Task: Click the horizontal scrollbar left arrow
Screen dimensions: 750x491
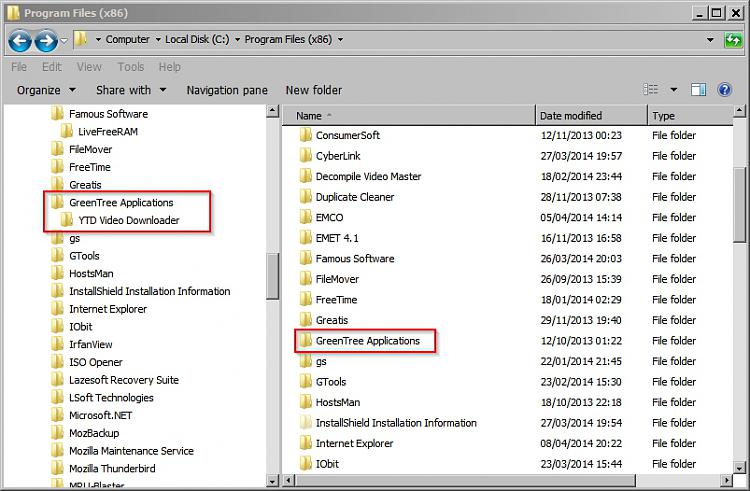Action: (288, 480)
